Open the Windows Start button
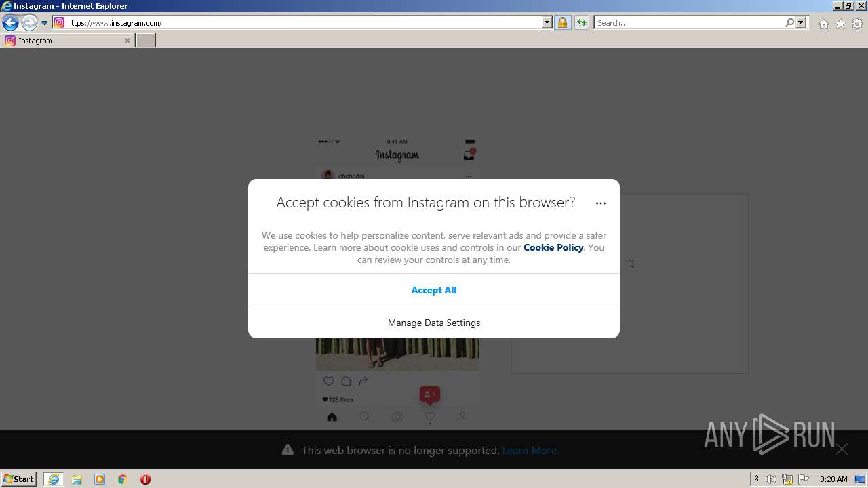868x488 pixels. (19, 479)
